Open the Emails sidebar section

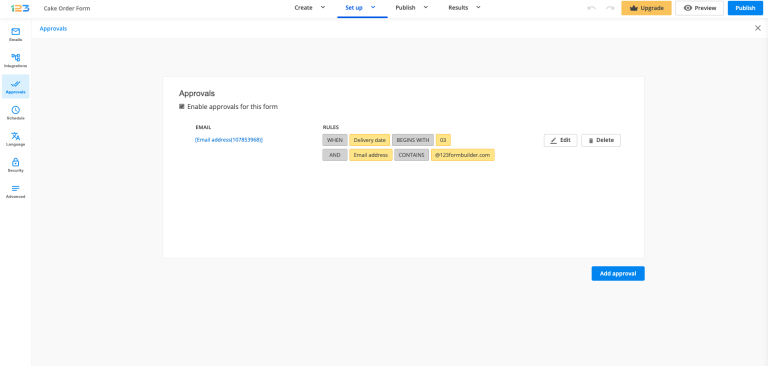click(x=16, y=34)
